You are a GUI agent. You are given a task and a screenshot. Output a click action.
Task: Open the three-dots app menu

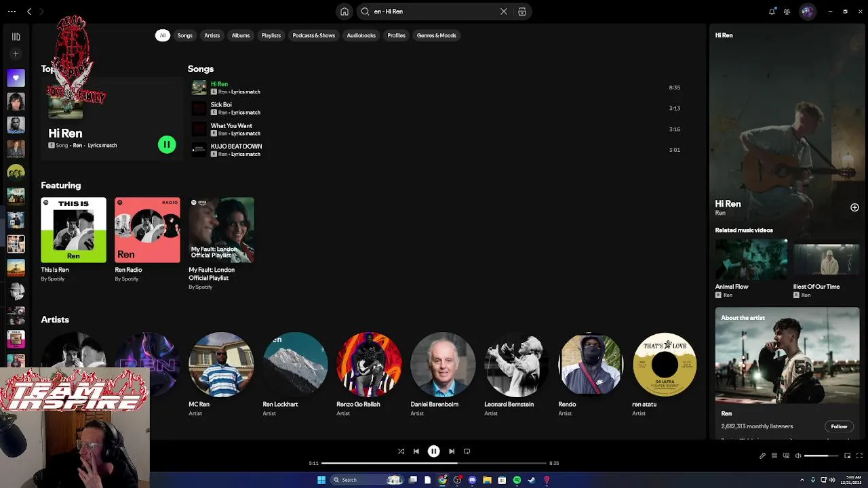[12, 12]
